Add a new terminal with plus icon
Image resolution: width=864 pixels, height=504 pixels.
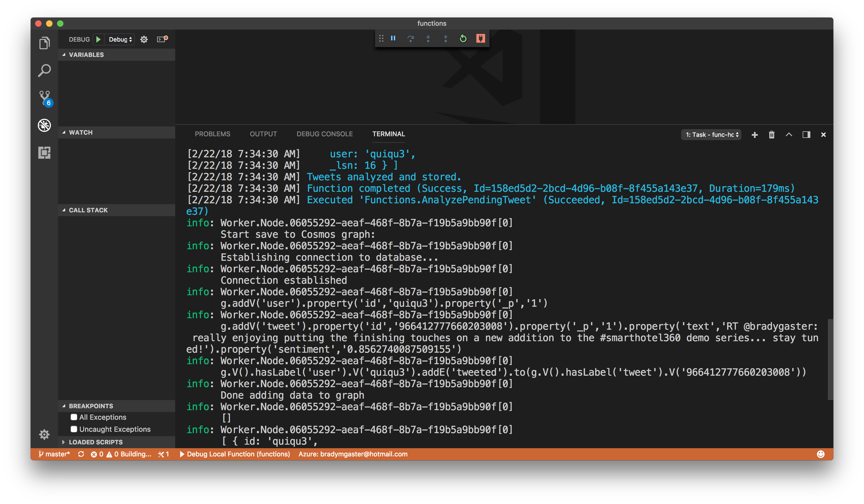tap(754, 135)
